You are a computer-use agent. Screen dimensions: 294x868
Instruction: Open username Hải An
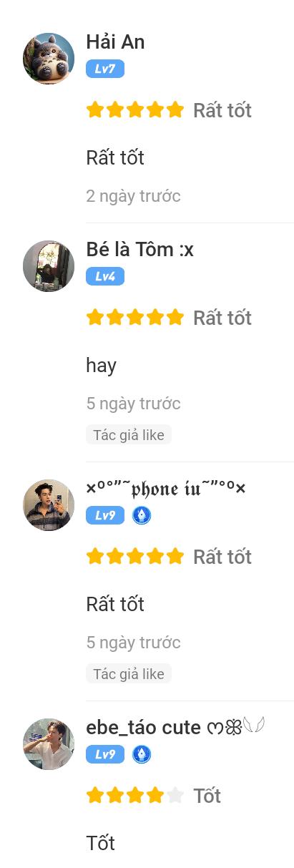coord(115,42)
